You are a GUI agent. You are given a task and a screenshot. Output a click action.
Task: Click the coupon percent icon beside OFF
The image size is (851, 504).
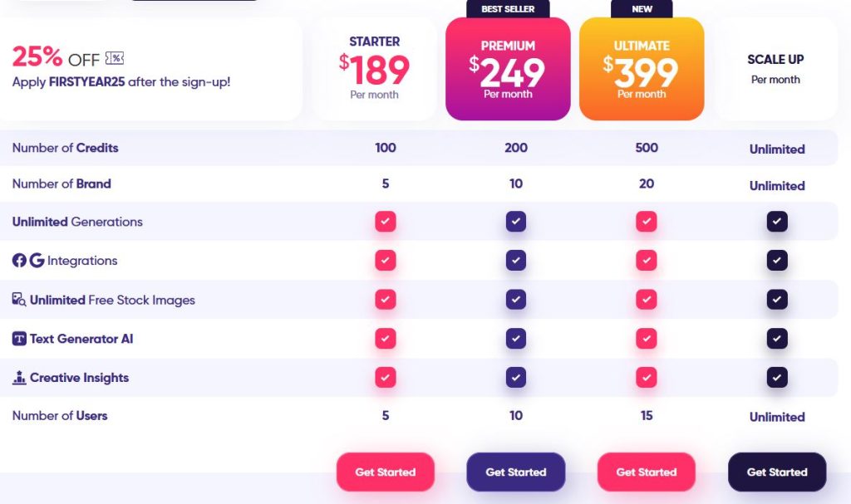pyautogui.click(x=115, y=58)
